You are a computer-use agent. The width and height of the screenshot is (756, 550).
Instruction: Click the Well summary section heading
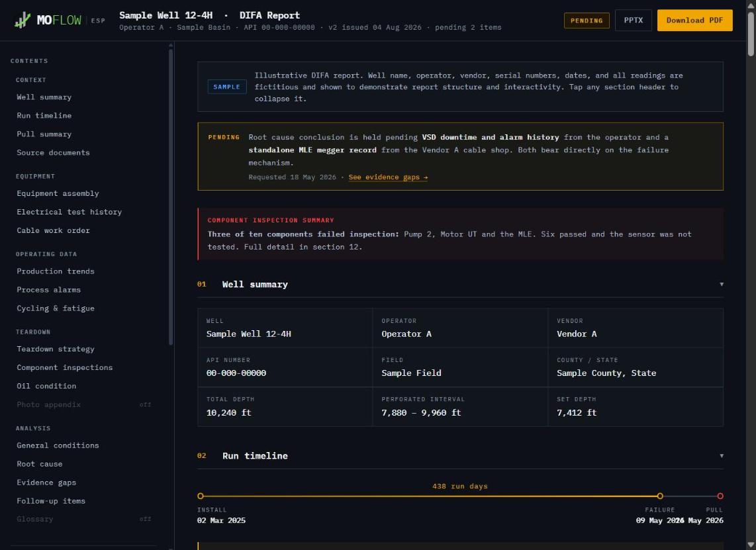pos(255,285)
